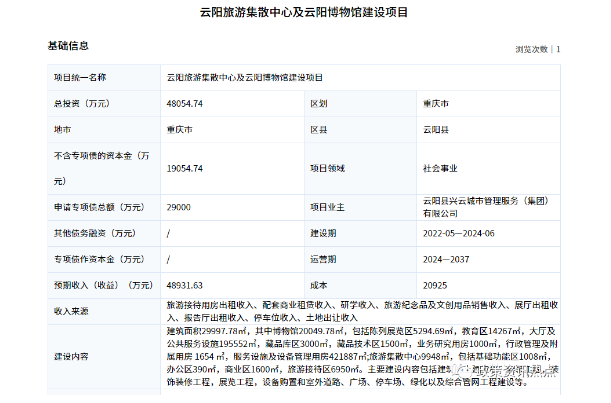Click the 区县 value 云阳县

[436, 130]
